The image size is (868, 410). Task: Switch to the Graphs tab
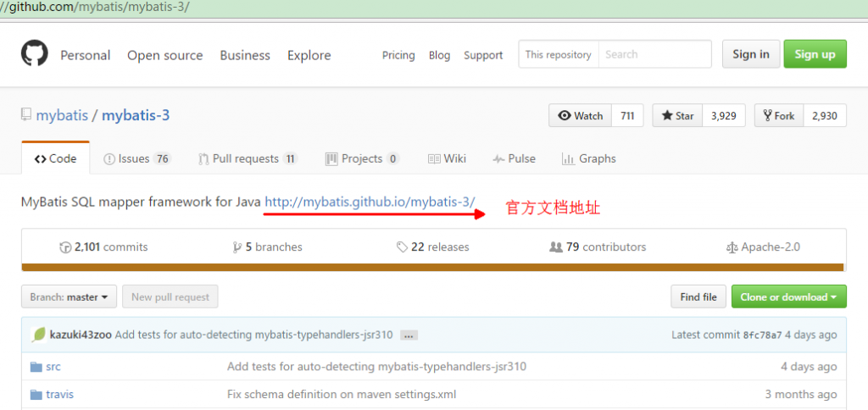point(588,158)
